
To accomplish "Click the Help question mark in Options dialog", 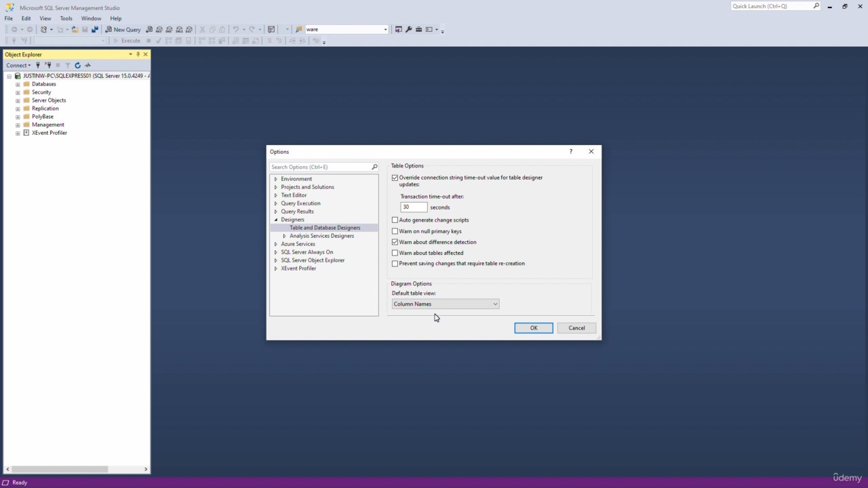I will click(x=570, y=152).
